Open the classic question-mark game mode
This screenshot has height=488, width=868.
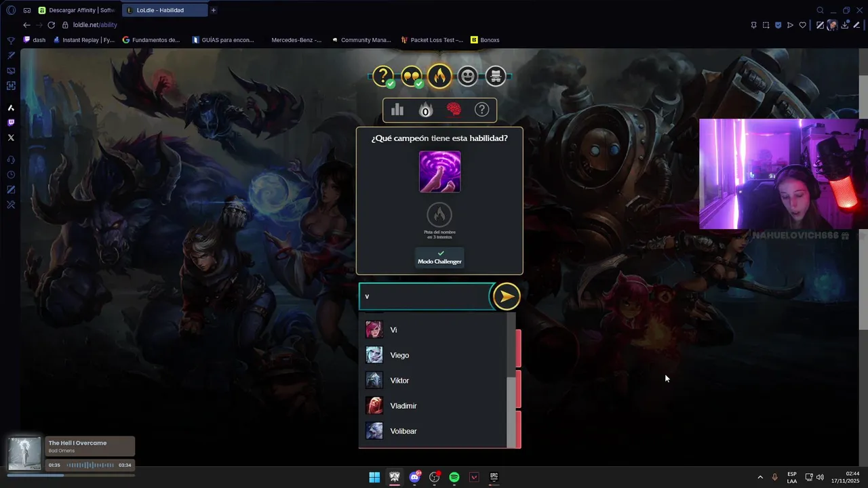[383, 76]
